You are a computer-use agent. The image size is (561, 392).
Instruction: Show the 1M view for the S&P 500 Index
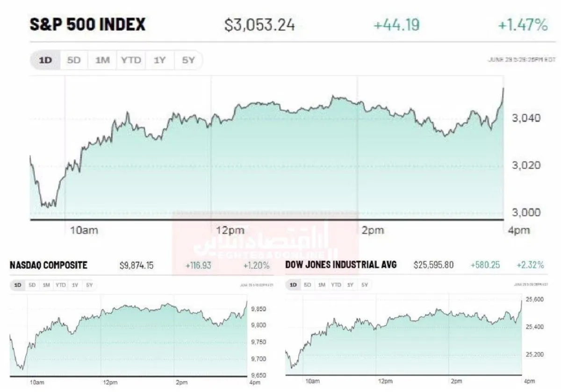tap(102, 60)
